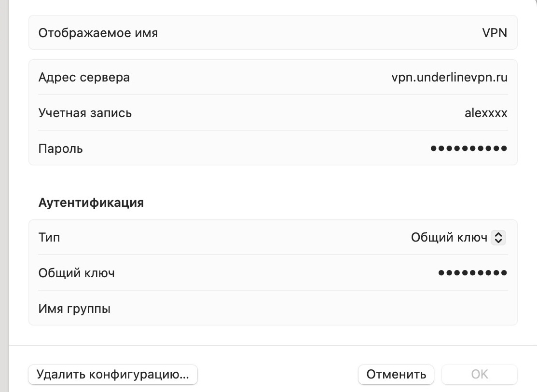Screen dimensions: 537x392
Task: Click the display name value "VPN"
Action: tap(495, 33)
